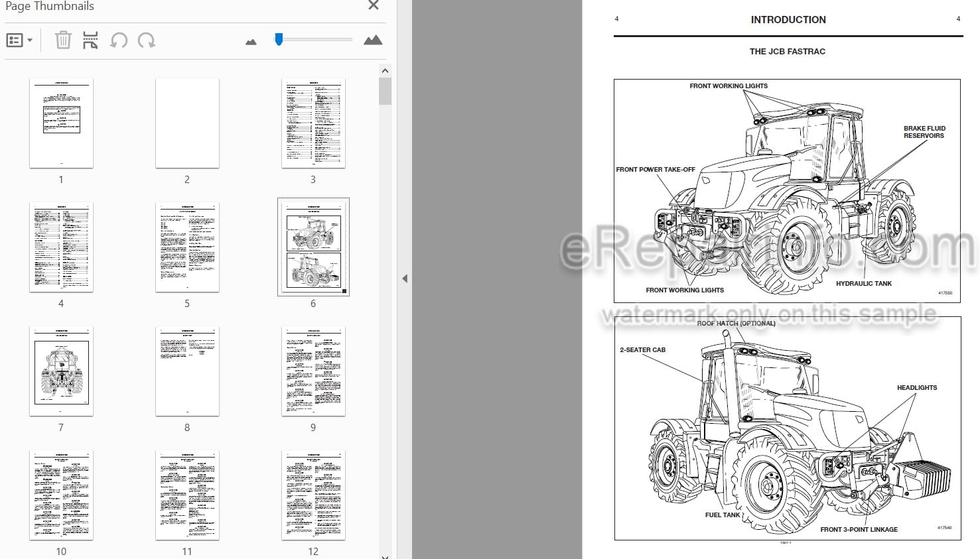This screenshot has width=980, height=559.
Task: Select page 7 thumbnail
Action: coord(61,371)
